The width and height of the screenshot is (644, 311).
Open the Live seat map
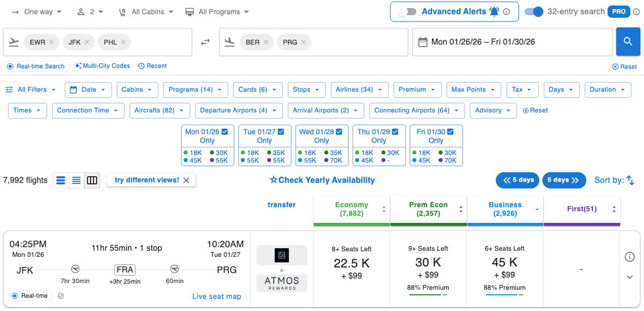pyautogui.click(x=217, y=296)
